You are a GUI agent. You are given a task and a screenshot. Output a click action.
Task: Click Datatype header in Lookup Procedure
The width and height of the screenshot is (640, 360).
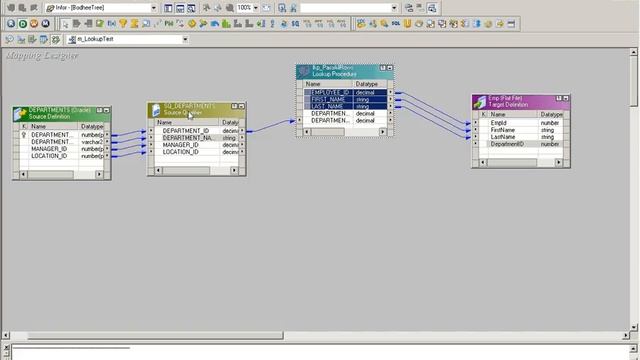point(370,84)
